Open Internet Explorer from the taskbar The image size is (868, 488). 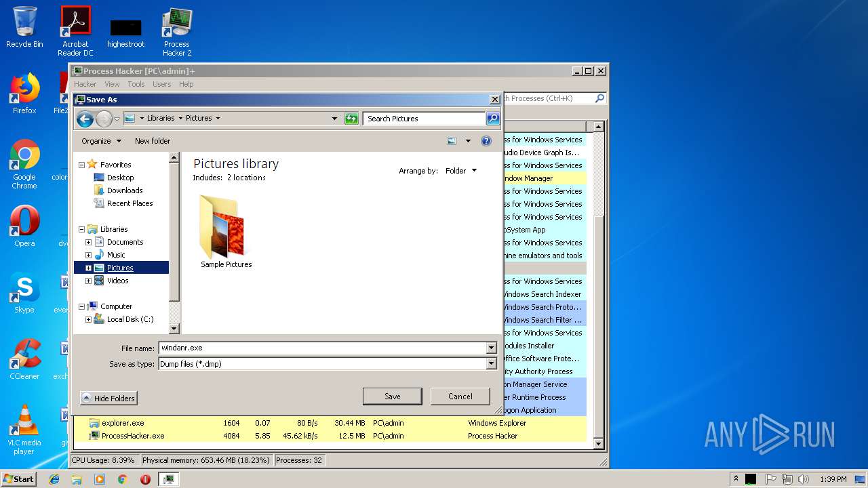pos(54,479)
